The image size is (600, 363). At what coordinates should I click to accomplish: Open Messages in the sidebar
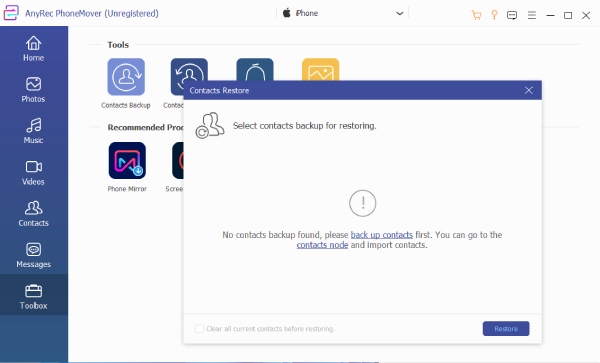click(34, 255)
